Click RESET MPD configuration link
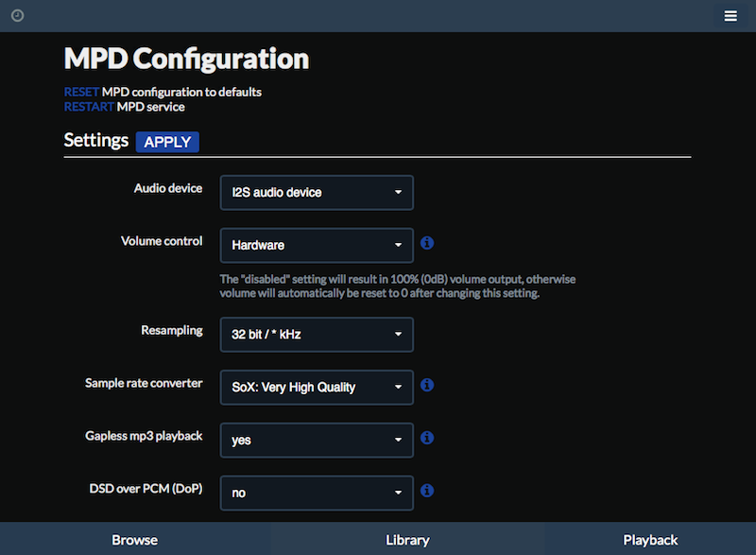 pyautogui.click(x=81, y=92)
